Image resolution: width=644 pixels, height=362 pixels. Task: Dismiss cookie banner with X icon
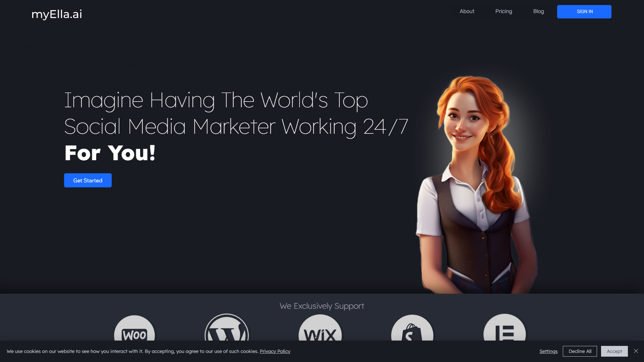click(636, 351)
